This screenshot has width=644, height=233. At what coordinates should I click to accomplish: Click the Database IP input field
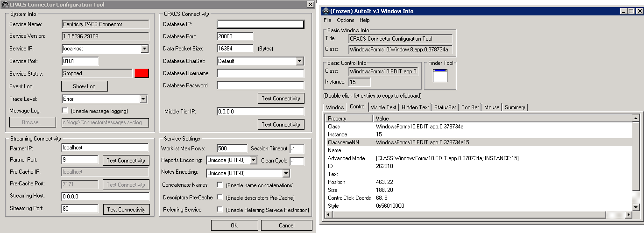261,24
